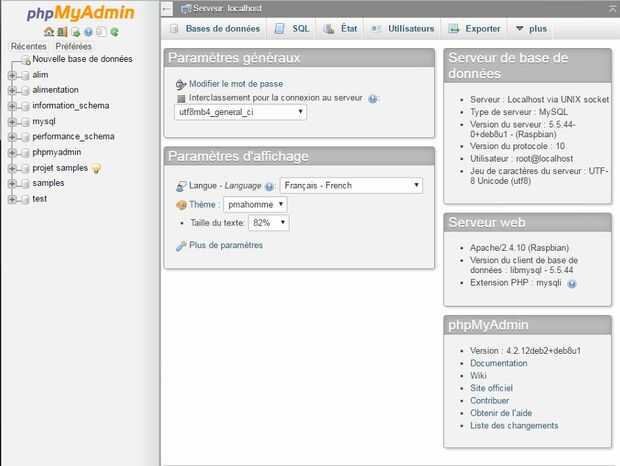Open the Obtenir de l'aide link
Viewport: 620px width, 466px height.
(501, 413)
